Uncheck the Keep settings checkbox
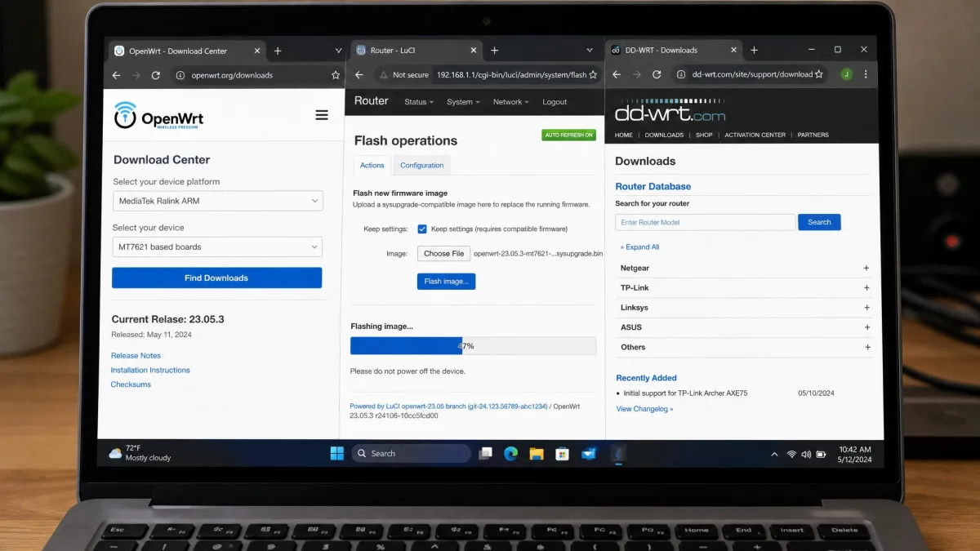980x551 pixels. (422, 229)
